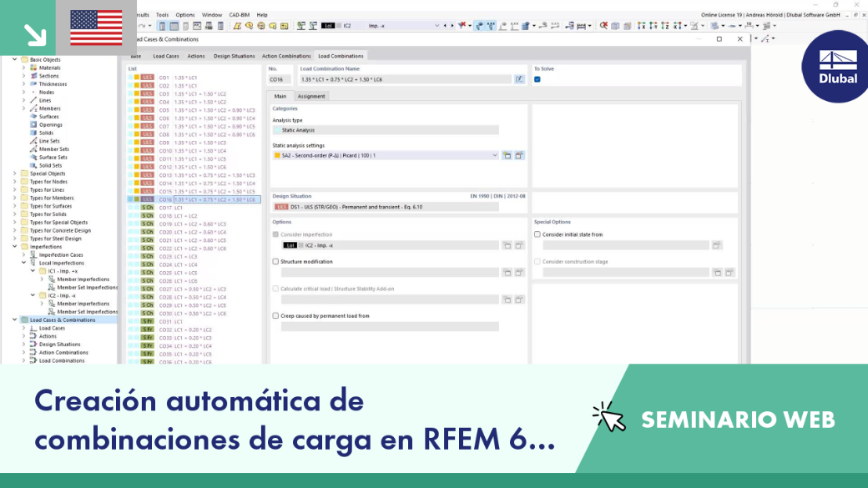Click the edit static analysis settings icon

[519, 155]
